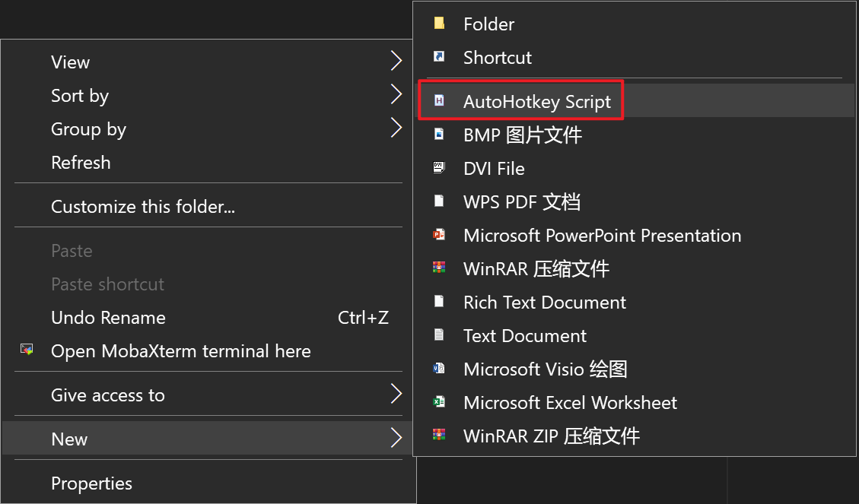Viewport: 859px width, 504px height.
Task: Click the BMP image file icon
Action: [x=439, y=134]
